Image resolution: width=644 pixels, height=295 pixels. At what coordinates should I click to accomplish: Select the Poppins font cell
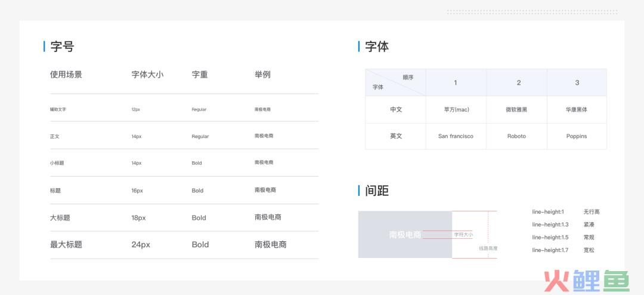[x=577, y=136]
